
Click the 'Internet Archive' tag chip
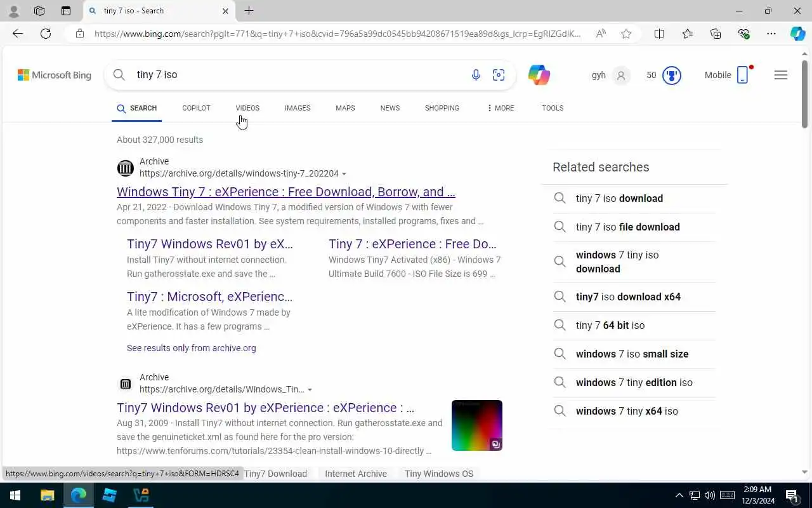tap(356, 474)
